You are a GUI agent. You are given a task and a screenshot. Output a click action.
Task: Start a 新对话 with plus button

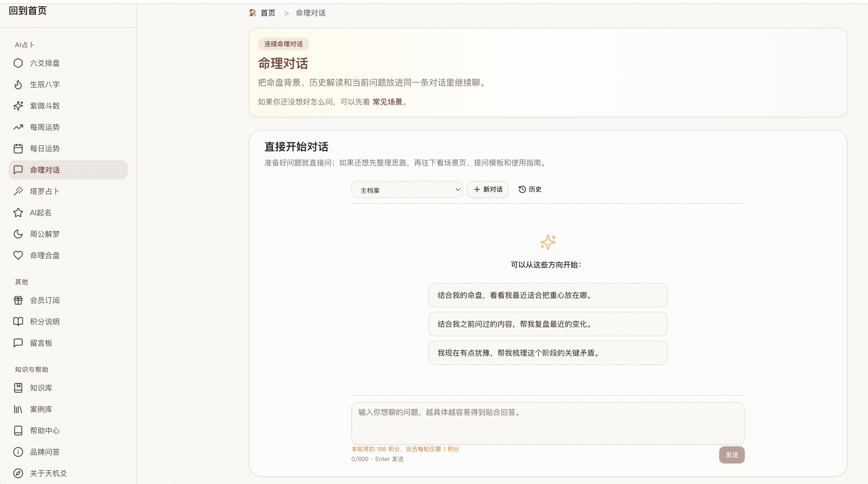487,189
